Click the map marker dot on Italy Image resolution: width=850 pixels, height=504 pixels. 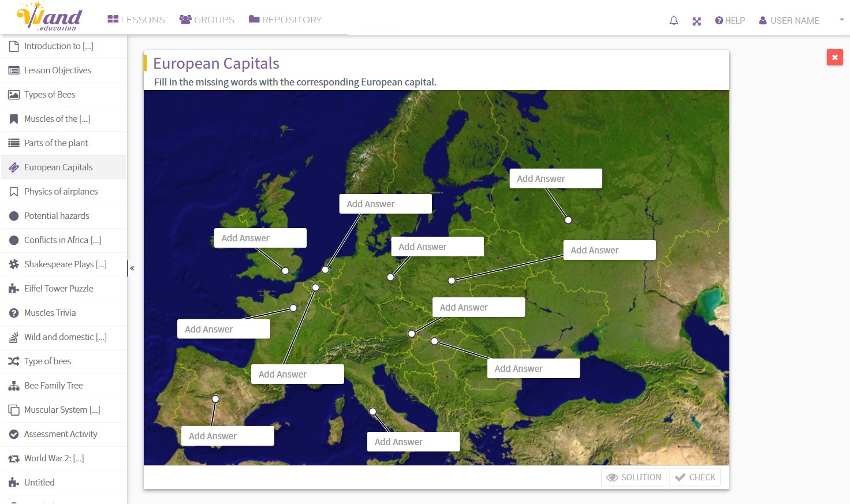pyautogui.click(x=373, y=412)
